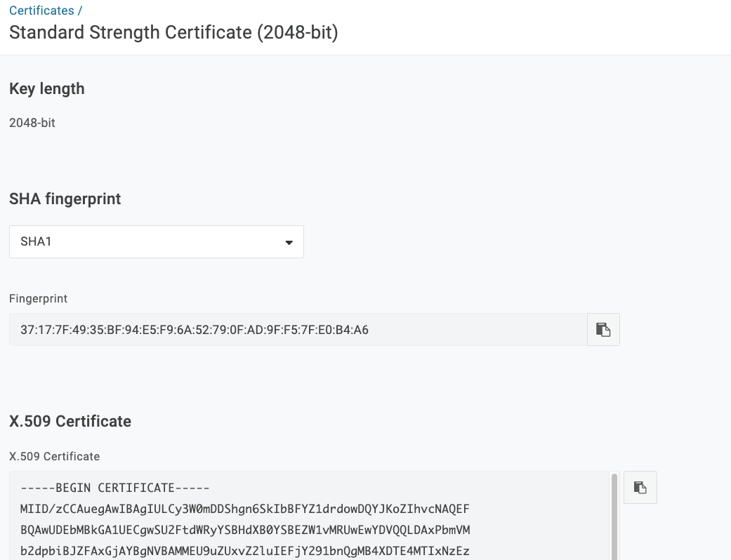Click the slash separator after Certificates breadcrumb
Image resolution: width=731 pixels, height=560 pixels.
(x=80, y=11)
